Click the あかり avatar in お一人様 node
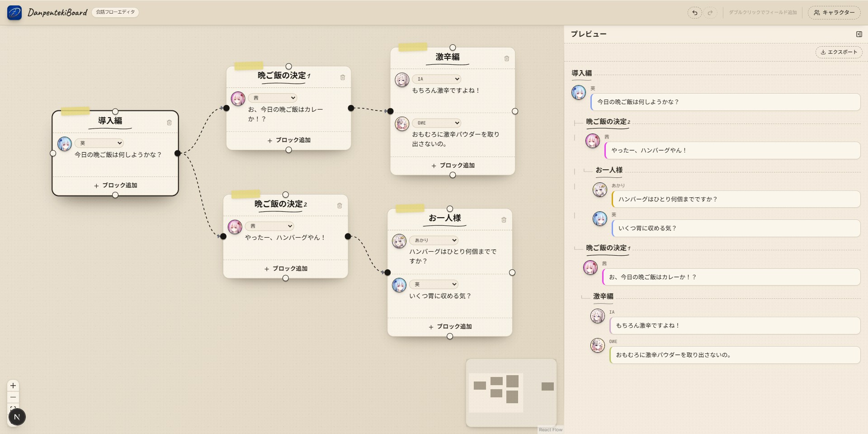Image resolution: width=868 pixels, height=434 pixels. 399,241
